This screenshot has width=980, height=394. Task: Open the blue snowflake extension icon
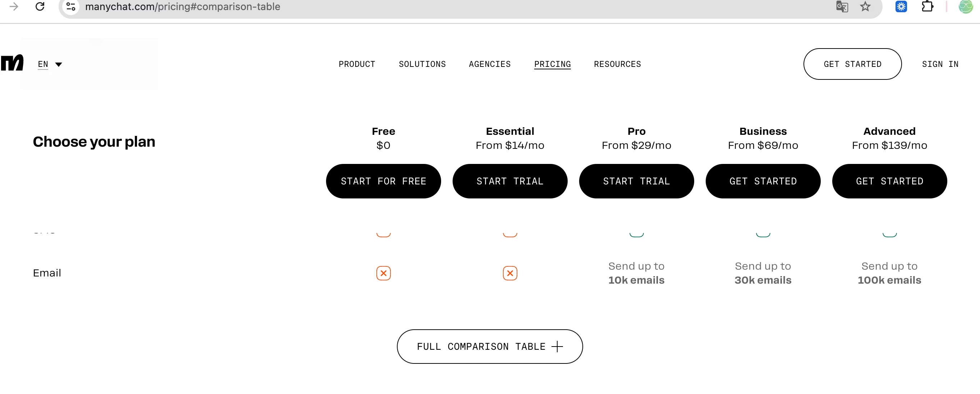[x=901, y=6]
